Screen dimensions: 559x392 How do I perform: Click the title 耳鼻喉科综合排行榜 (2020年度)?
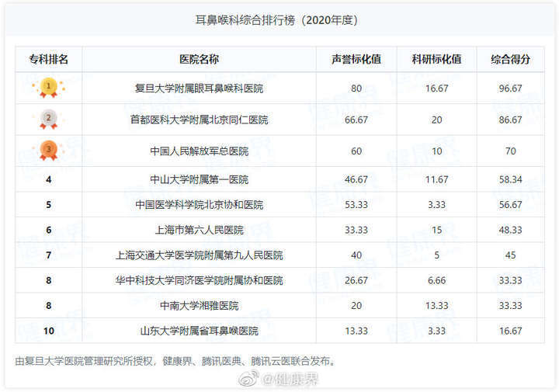coord(276,20)
